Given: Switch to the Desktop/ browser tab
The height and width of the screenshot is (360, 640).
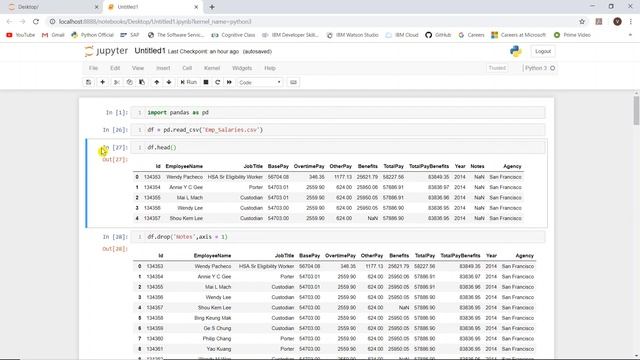Looking at the screenshot, I should click(x=53, y=7).
